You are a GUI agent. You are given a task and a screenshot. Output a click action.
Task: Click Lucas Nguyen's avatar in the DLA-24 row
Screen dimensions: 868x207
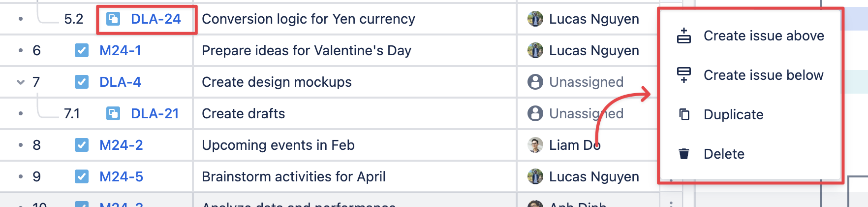coord(535,19)
